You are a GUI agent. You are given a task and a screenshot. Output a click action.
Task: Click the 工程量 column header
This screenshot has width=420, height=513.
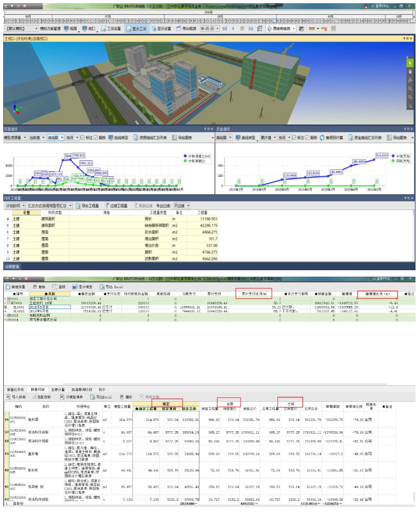202,213
